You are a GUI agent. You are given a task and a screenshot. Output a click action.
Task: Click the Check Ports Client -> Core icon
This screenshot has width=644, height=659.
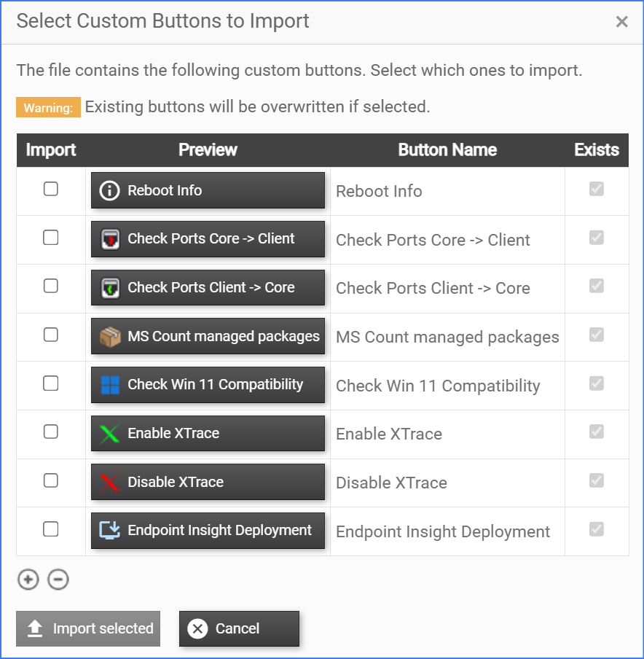[109, 288]
